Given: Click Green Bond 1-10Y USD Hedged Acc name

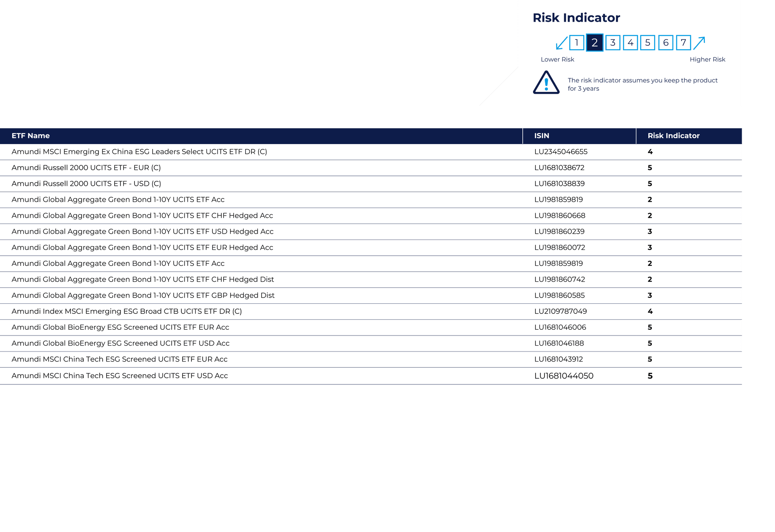Looking at the screenshot, I should pyautogui.click(x=143, y=231).
